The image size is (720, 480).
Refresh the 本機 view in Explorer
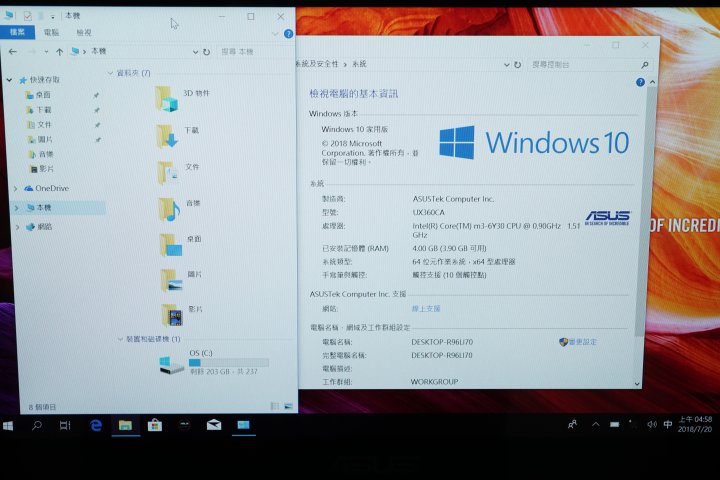[207, 52]
